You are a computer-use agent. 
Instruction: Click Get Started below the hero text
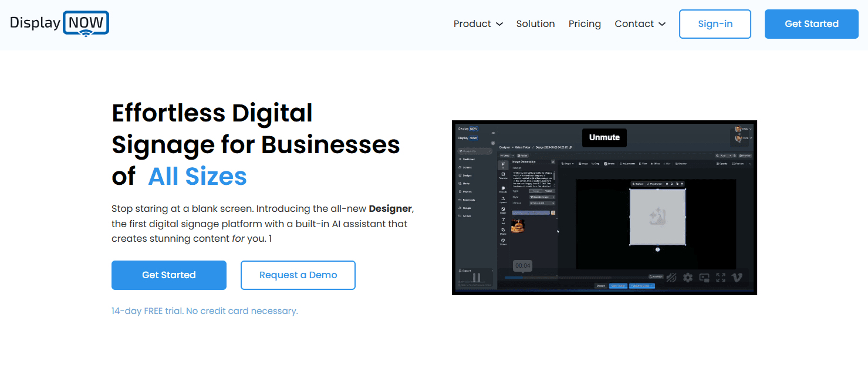(x=169, y=275)
